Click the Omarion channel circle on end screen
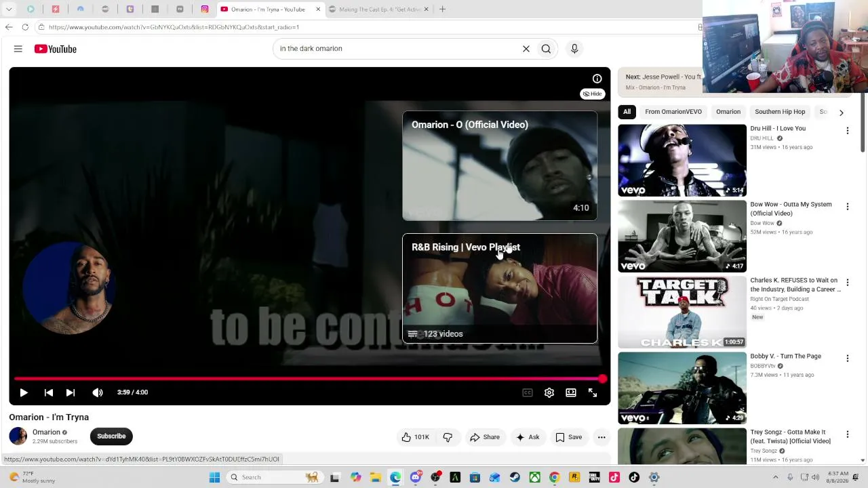 [x=68, y=289]
